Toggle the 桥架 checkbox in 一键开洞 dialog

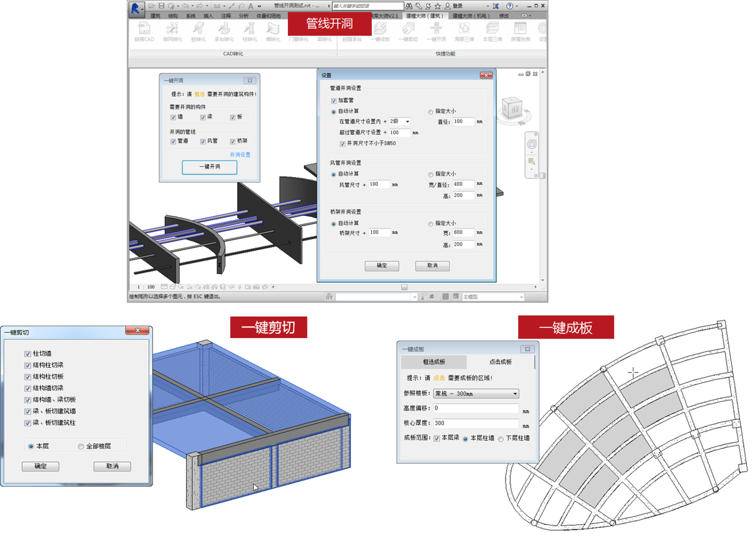pos(233,142)
